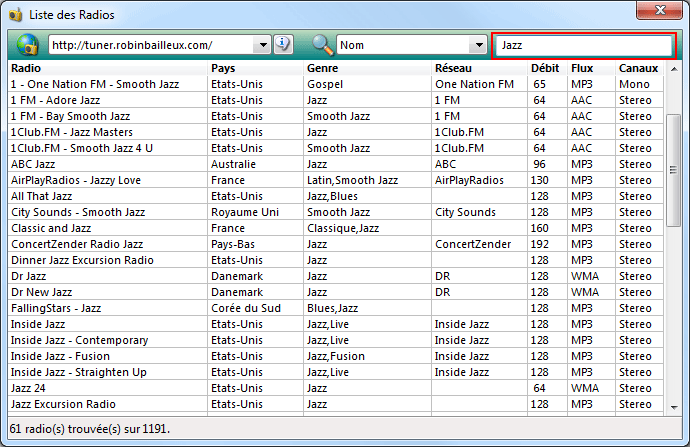The image size is (690, 447).
Task: Select FallingStars - Jazz row
Action: point(335,308)
